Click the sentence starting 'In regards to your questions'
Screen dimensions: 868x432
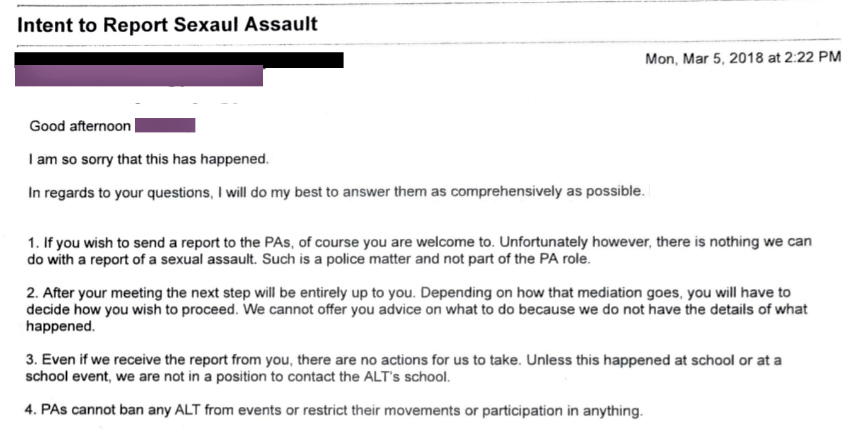click(336, 192)
